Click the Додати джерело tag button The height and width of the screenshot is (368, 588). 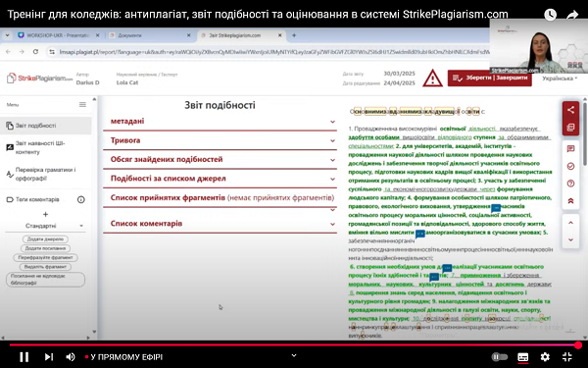coord(45,239)
